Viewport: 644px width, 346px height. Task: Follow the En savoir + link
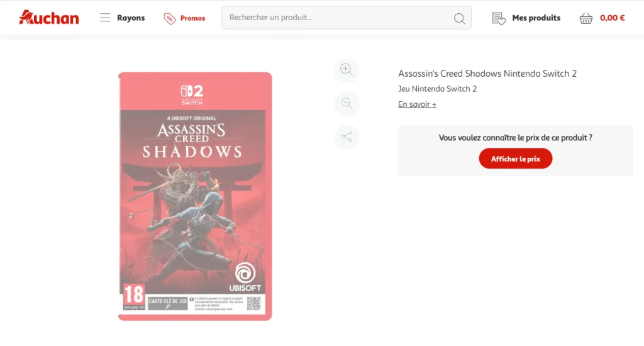417,104
